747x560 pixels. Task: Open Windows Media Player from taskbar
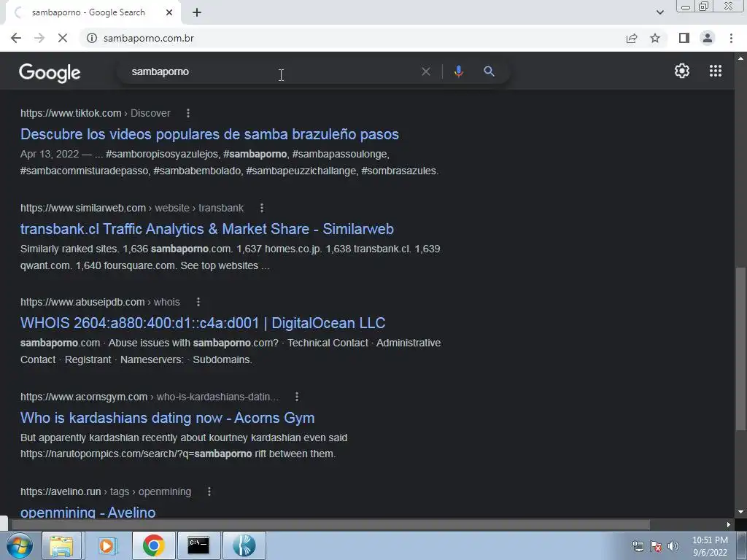pyautogui.click(x=108, y=545)
